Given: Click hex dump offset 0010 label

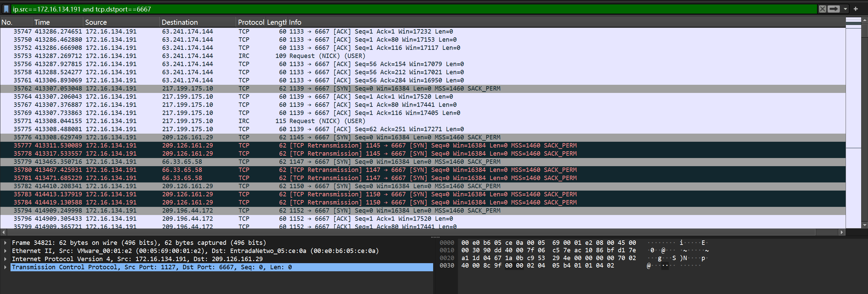Looking at the screenshot, I should point(447,250).
